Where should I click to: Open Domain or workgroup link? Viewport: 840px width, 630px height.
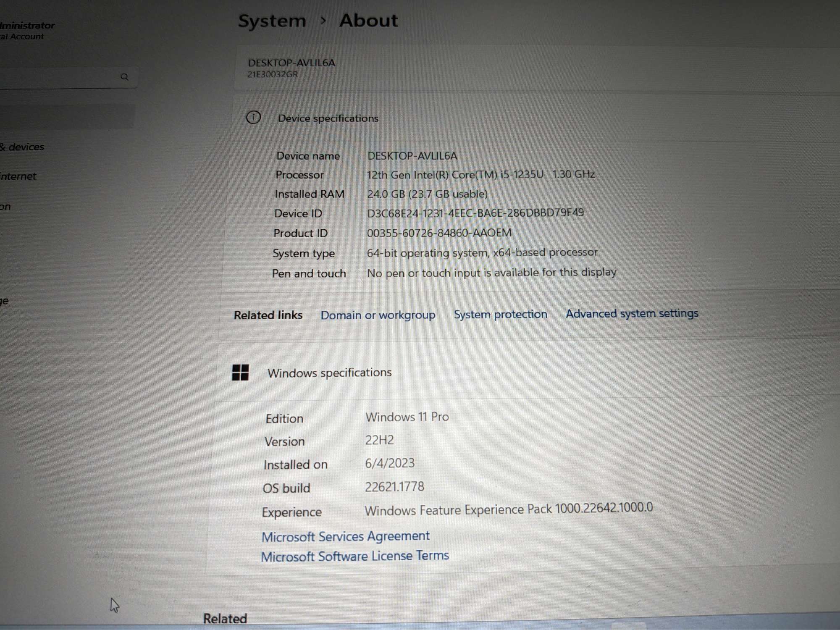click(x=378, y=315)
